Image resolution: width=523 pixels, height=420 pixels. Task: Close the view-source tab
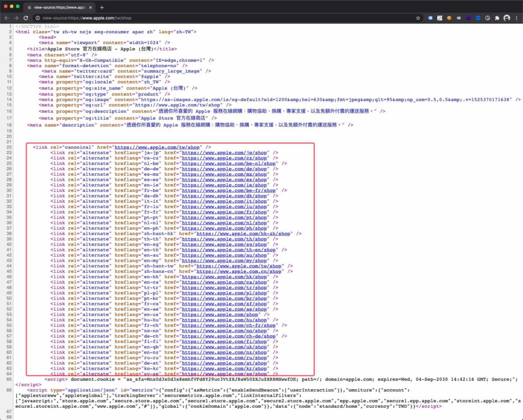[90, 7]
